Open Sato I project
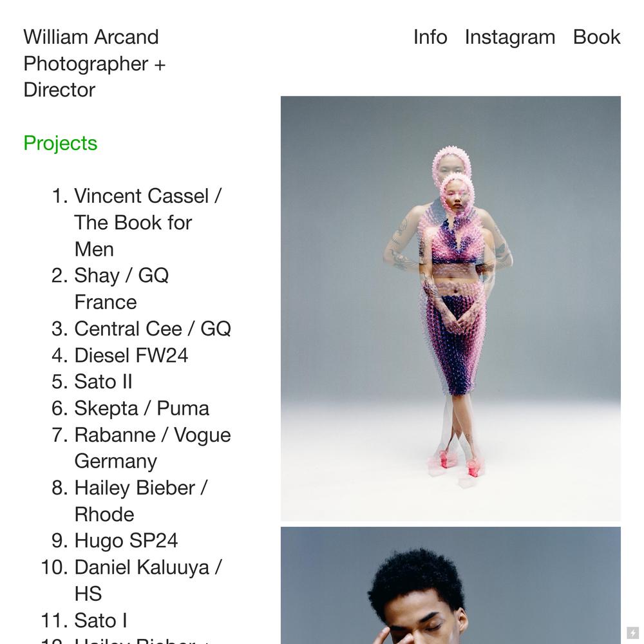 100,620
